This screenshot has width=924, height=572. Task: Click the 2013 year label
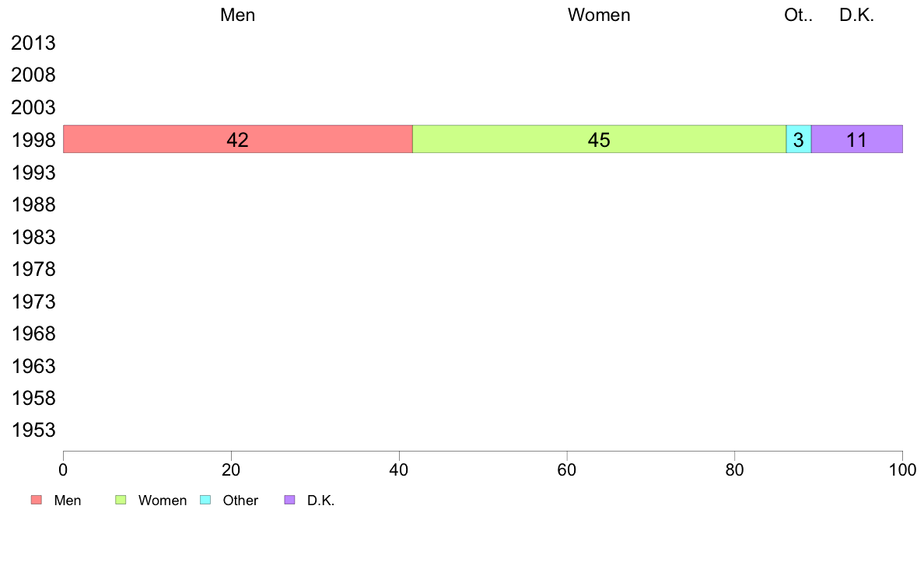point(33,43)
